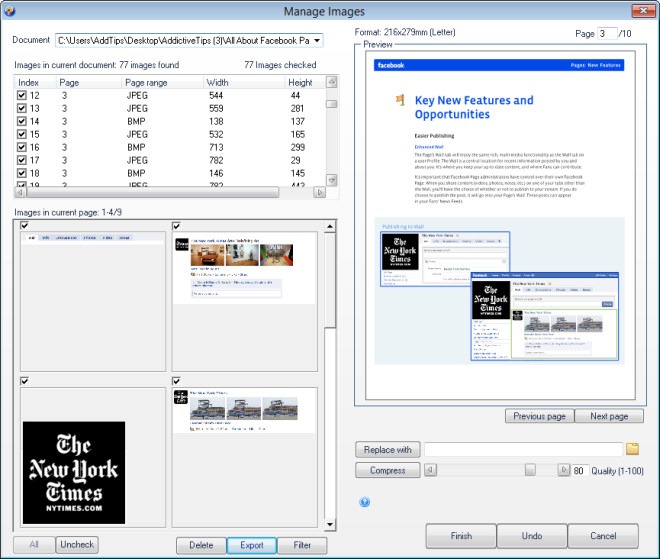This screenshot has height=559, width=660.
Task: Uncheck the New York Times logo thumbnail checkbox
Action: tap(25, 381)
